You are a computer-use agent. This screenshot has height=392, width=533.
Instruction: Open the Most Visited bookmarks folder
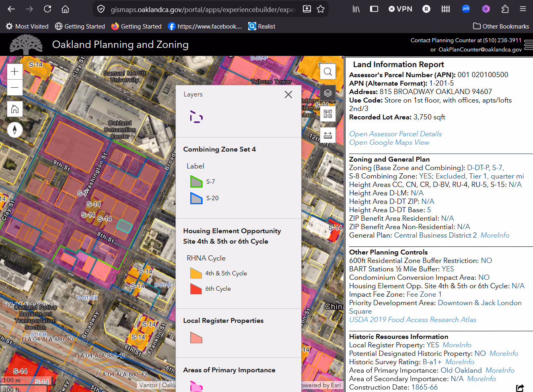coord(27,27)
